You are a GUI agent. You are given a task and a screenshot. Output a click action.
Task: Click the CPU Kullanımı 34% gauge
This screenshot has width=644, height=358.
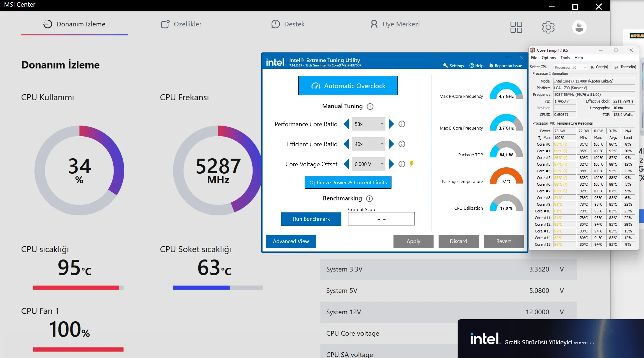point(79,170)
